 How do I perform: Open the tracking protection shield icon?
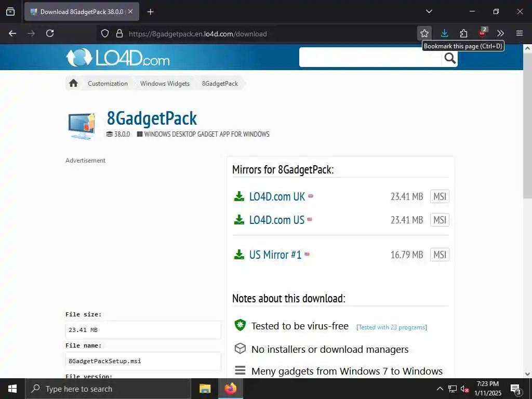105,34
